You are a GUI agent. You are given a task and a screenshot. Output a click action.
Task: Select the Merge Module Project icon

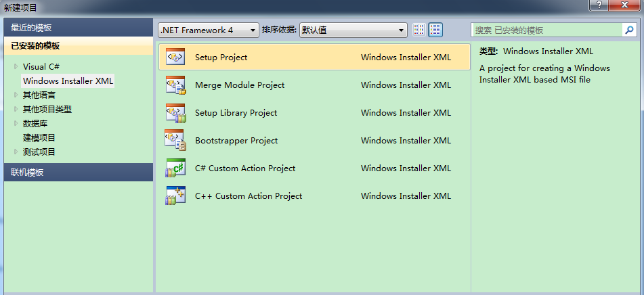coord(175,85)
